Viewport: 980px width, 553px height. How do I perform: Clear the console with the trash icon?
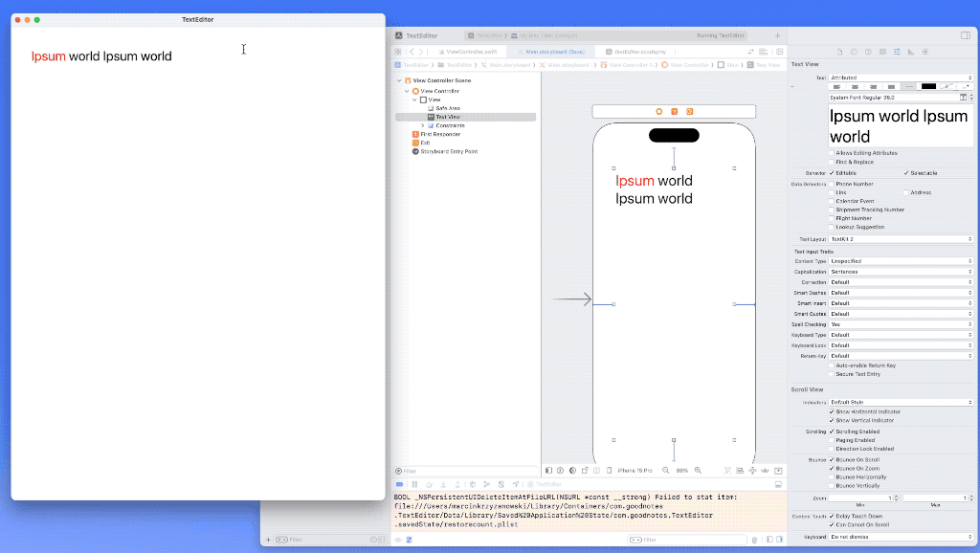click(x=754, y=541)
